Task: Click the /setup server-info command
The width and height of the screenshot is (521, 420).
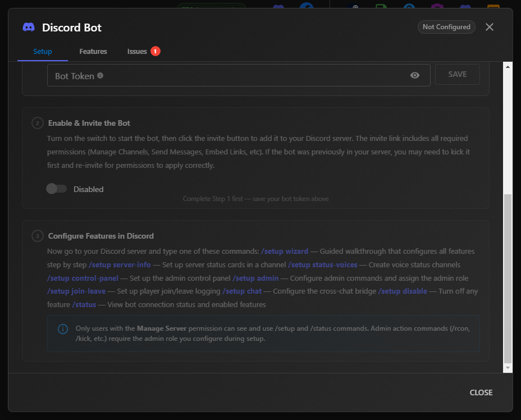Action: click(120, 265)
